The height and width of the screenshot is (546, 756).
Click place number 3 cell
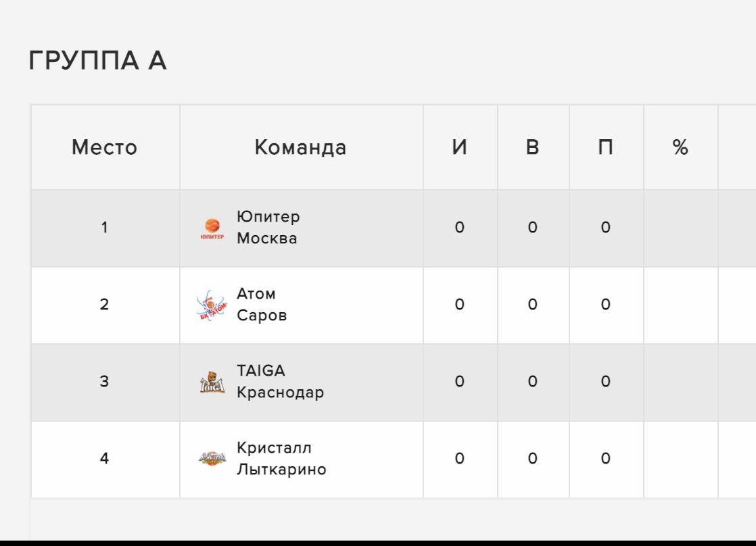pos(105,382)
